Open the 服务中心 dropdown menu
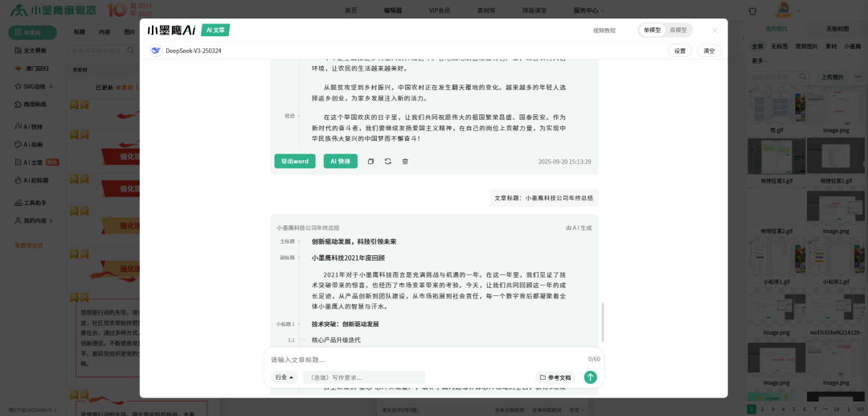 click(589, 10)
